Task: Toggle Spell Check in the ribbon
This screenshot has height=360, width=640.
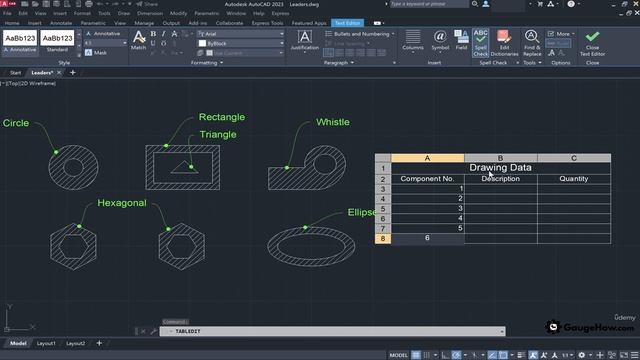Action: [480, 42]
